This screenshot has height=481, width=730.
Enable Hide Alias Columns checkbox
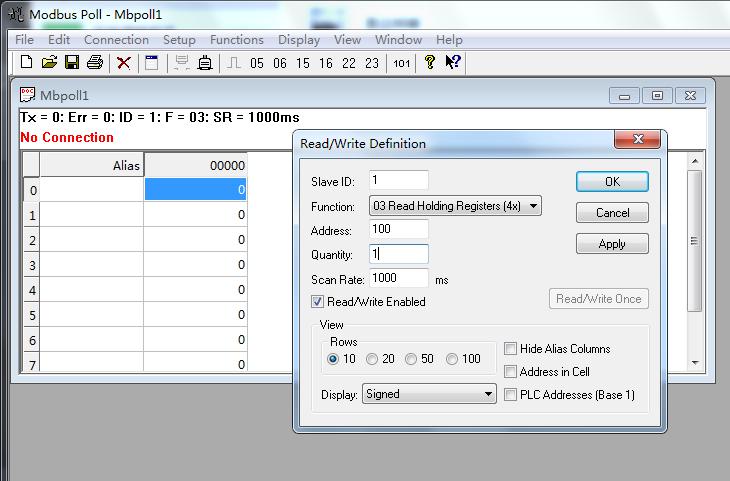(511, 349)
